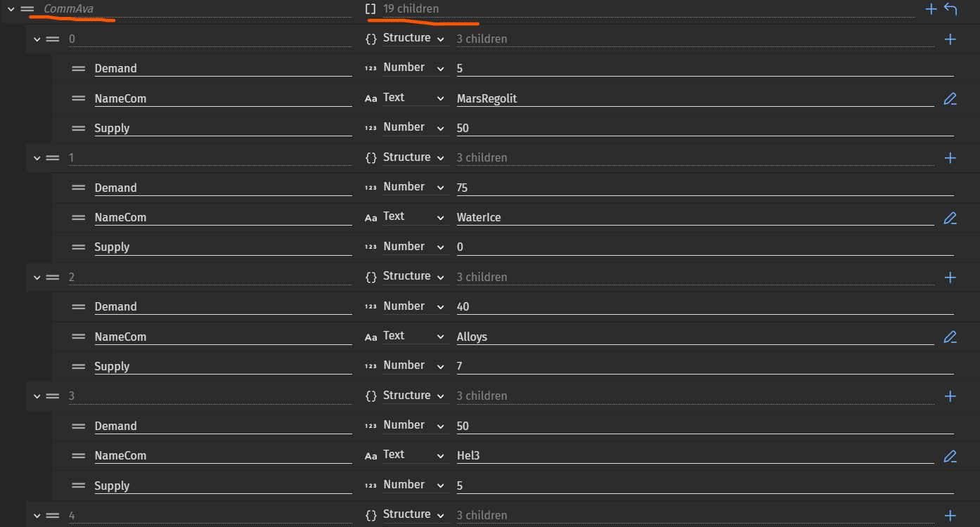Collapse structure item 0
Image resolution: width=980 pixels, height=527 pixels.
click(x=38, y=39)
